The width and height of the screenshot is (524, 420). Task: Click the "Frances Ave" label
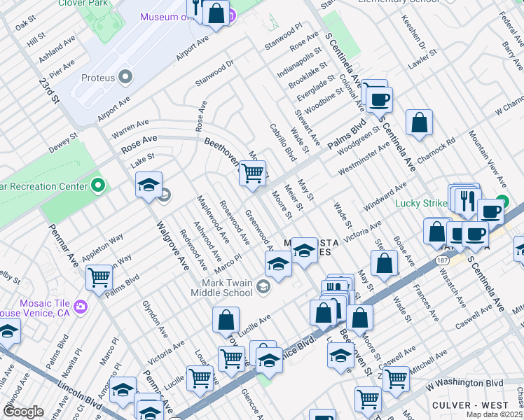pos(426,303)
